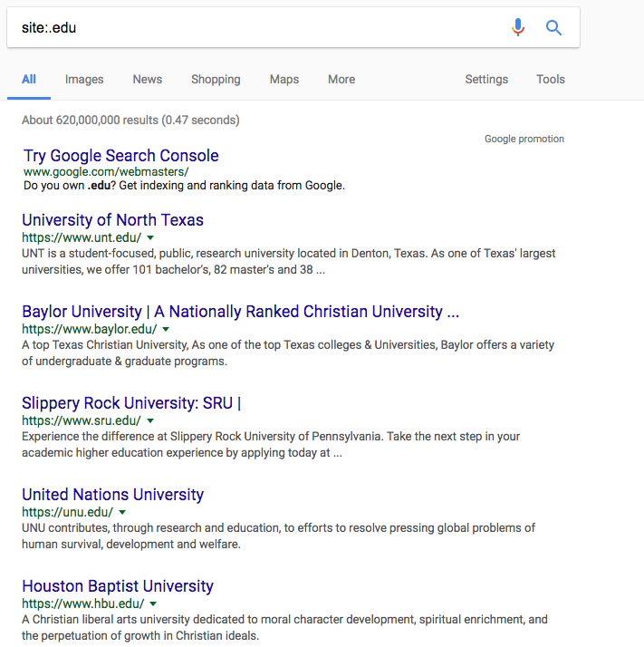Open the Settings menu
This screenshot has width=644, height=647.
[486, 79]
